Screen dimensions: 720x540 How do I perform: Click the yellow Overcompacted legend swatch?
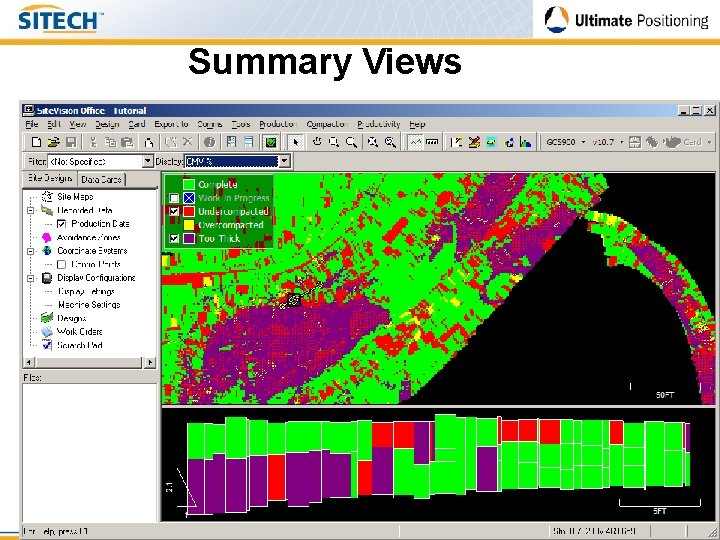189,225
